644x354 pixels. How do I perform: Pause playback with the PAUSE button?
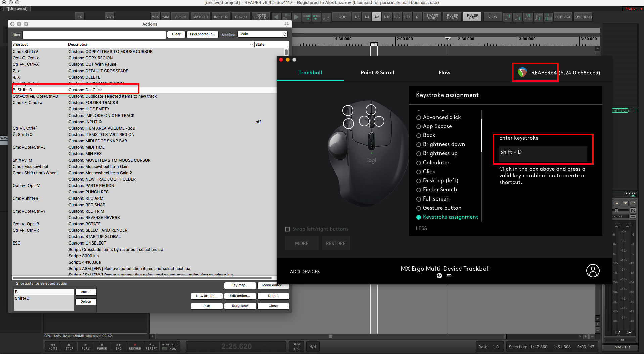tap(102, 347)
